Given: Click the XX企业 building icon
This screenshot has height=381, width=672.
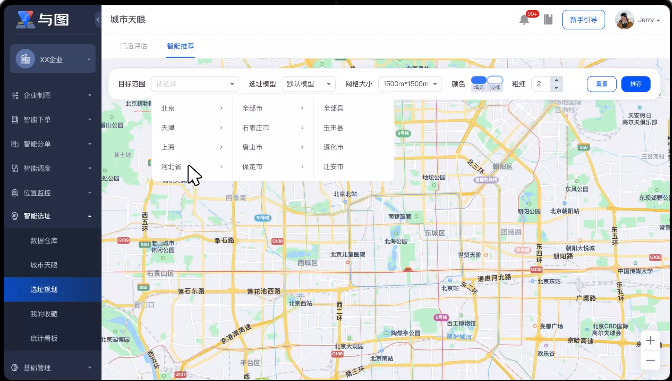Looking at the screenshot, I should [x=25, y=59].
